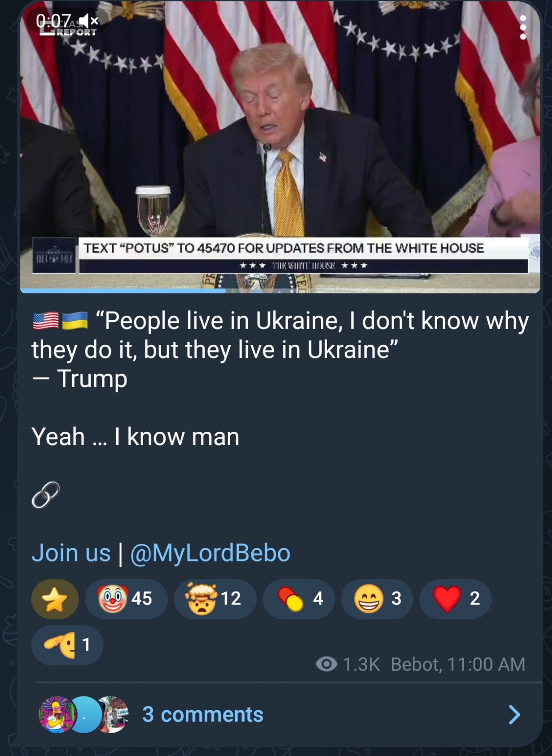Tap the exploding head reaction
Screen dimensions: 552x756
[214, 598]
